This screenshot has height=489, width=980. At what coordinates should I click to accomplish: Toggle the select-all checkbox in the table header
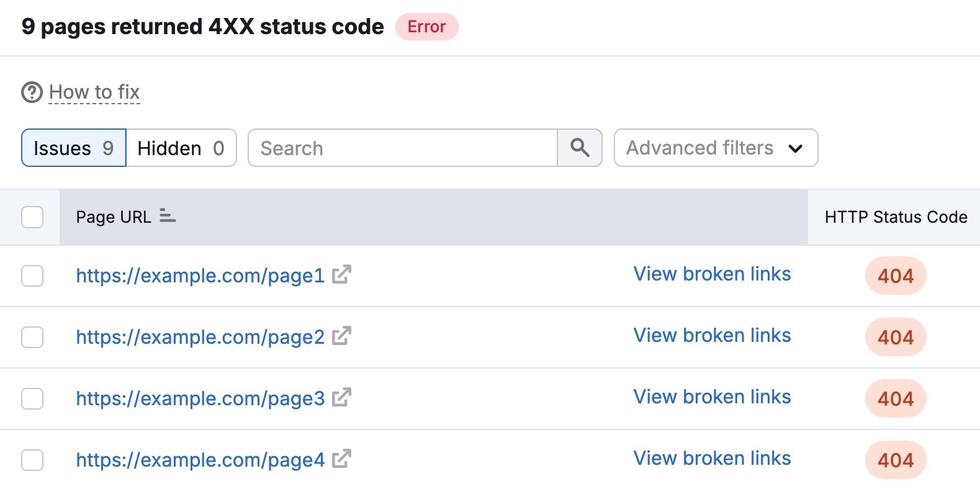pos(32,217)
